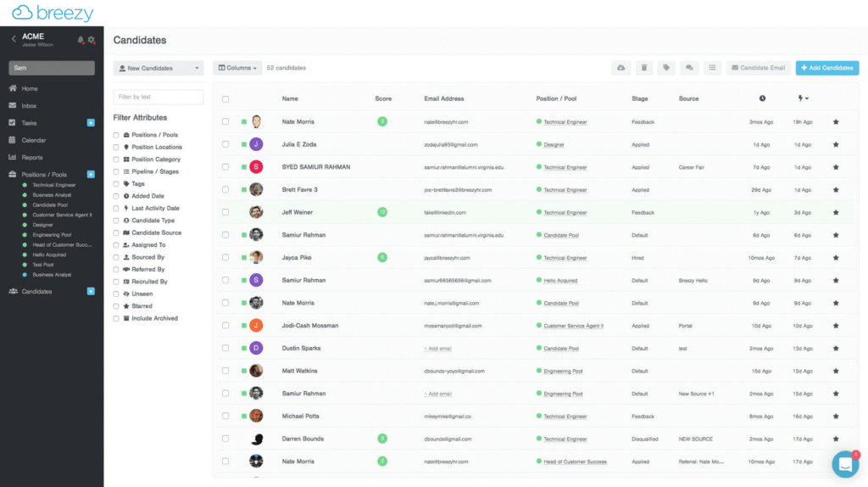Viewport: 868px width, 487px height.
Task: Open the New Candidates view dropdown
Action: (x=159, y=68)
